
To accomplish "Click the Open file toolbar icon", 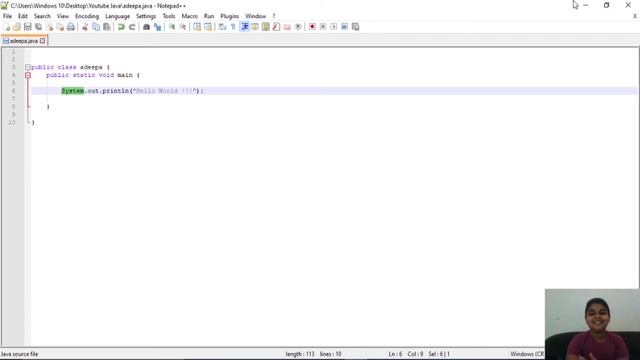I will [x=17, y=27].
